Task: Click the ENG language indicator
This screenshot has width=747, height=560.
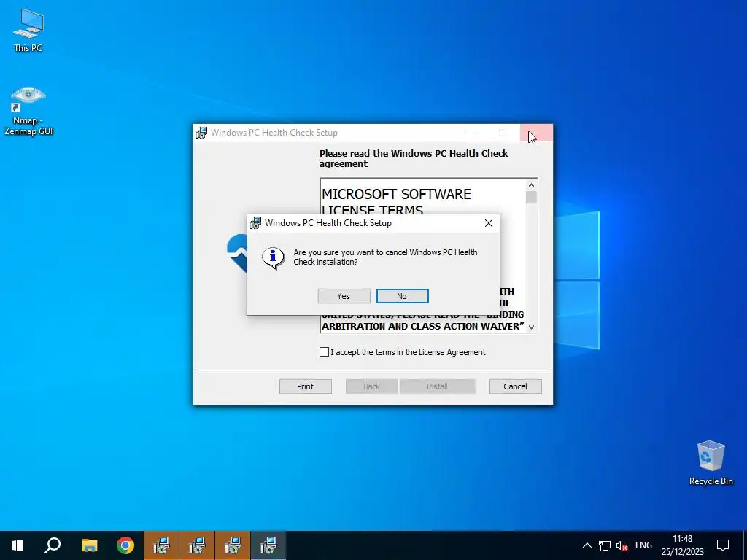Action: tap(643, 545)
